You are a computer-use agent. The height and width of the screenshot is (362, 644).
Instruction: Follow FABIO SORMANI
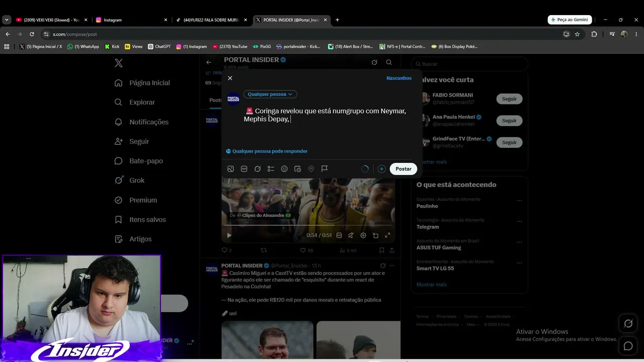click(x=509, y=99)
